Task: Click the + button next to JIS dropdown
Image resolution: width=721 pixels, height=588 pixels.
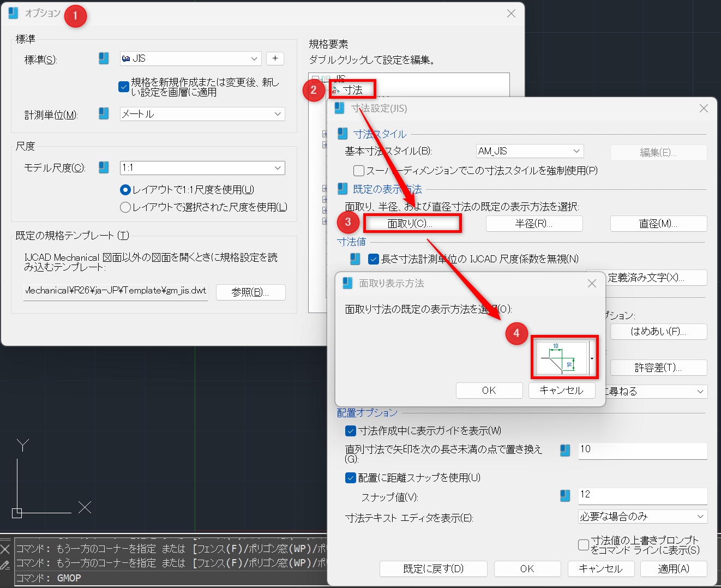Action: (275, 58)
